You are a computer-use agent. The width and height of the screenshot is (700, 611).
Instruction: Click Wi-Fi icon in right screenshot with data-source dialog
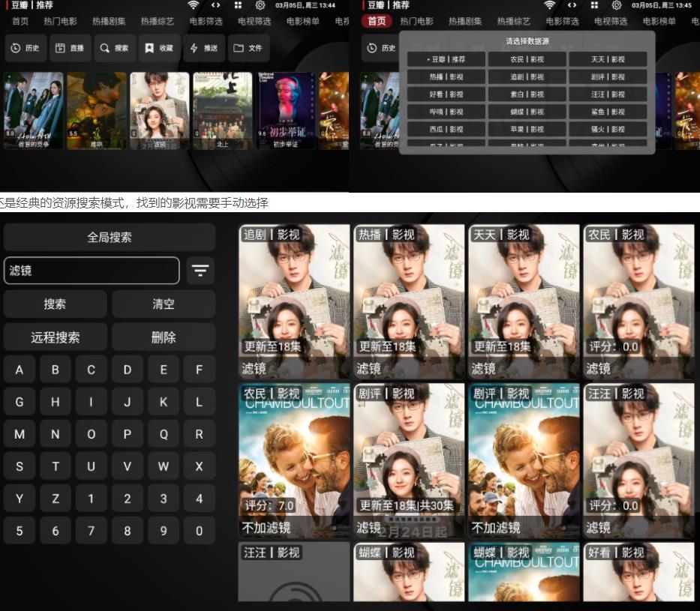(549, 5)
